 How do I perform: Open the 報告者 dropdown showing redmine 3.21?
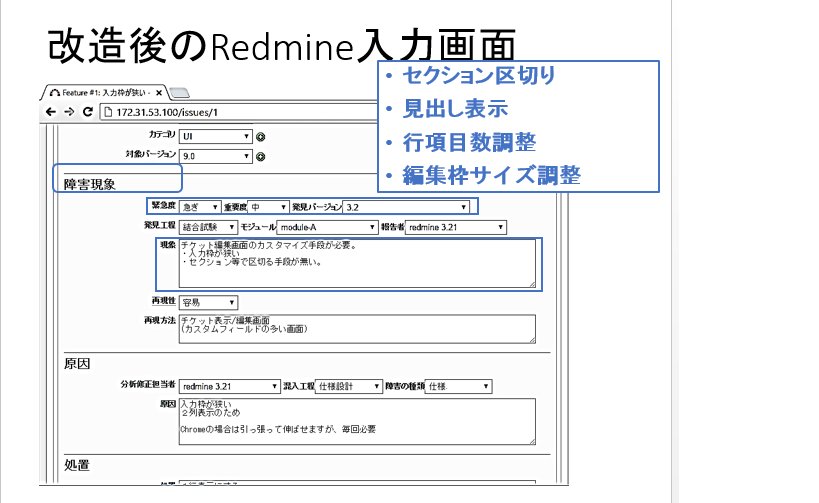pyautogui.click(x=455, y=227)
